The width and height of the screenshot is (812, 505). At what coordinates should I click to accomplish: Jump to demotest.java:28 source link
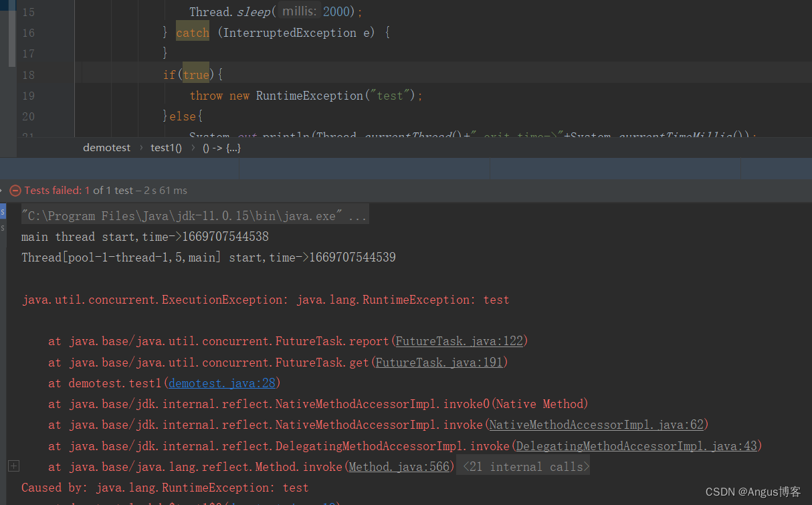click(x=221, y=383)
